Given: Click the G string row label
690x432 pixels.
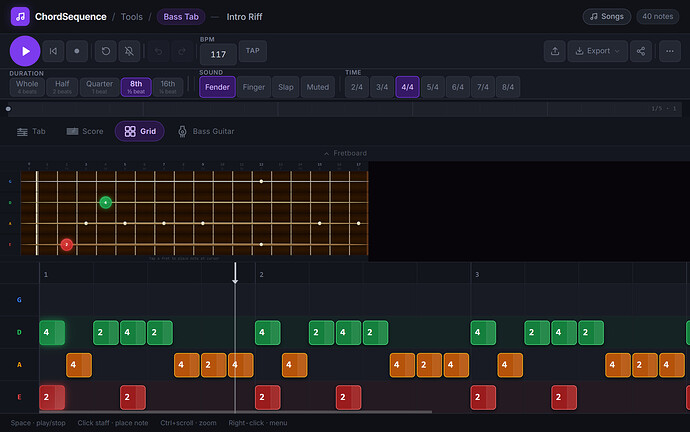Looking at the screenshot, I should 19,300.
